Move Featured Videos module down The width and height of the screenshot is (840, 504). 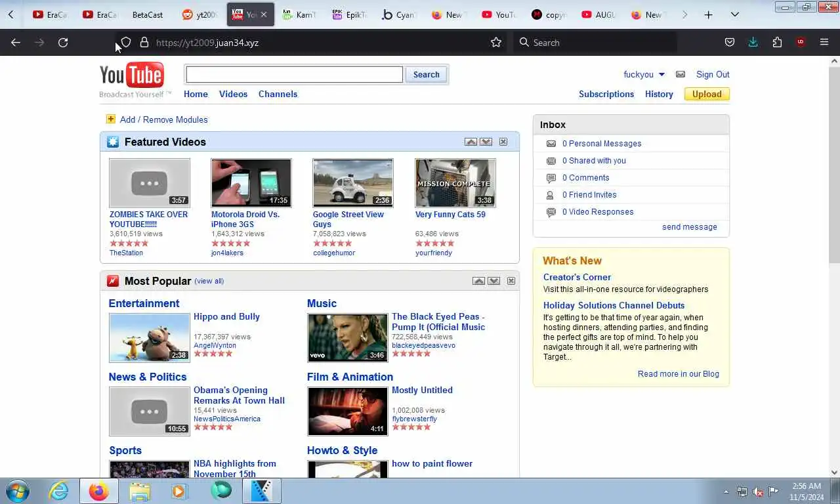pyautogui.click(x=486, y=142)
